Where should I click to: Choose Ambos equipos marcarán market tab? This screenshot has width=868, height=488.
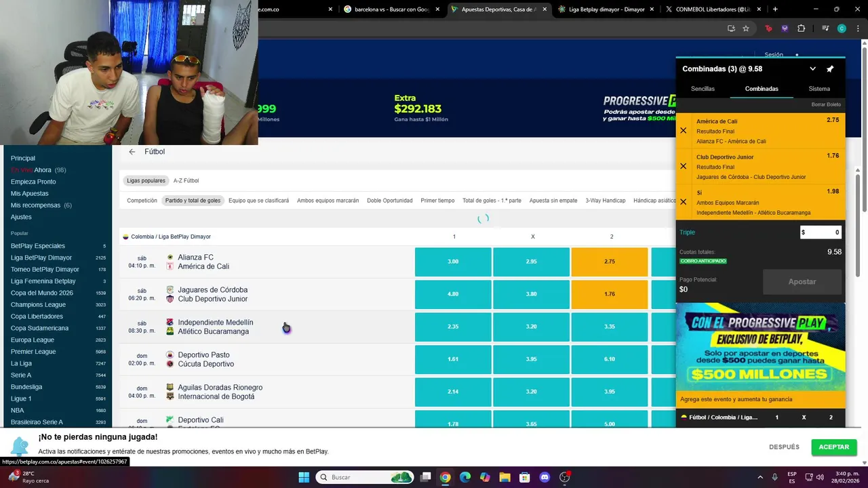pos(328,201)
